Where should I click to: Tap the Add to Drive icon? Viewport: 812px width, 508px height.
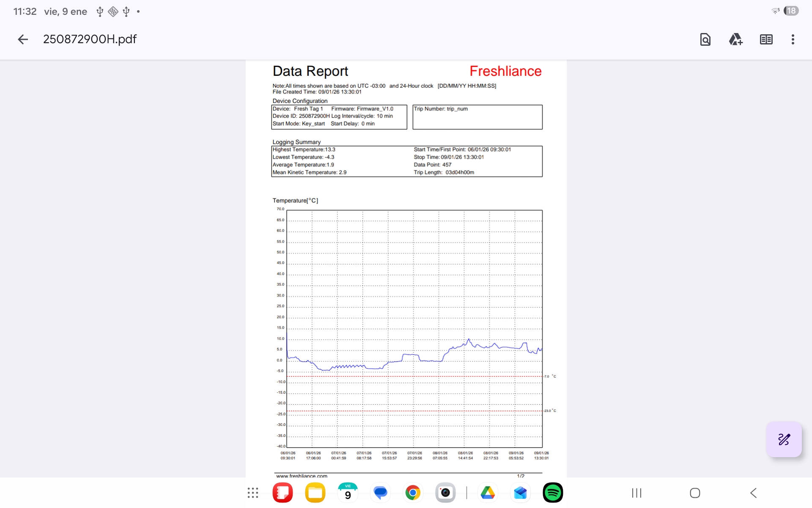[x=735, y=39]
